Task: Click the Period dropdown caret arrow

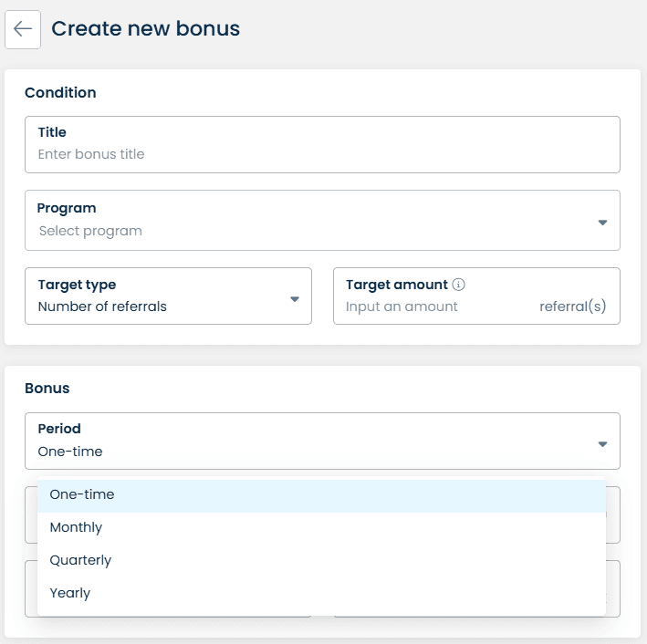Action: (602, 443)
